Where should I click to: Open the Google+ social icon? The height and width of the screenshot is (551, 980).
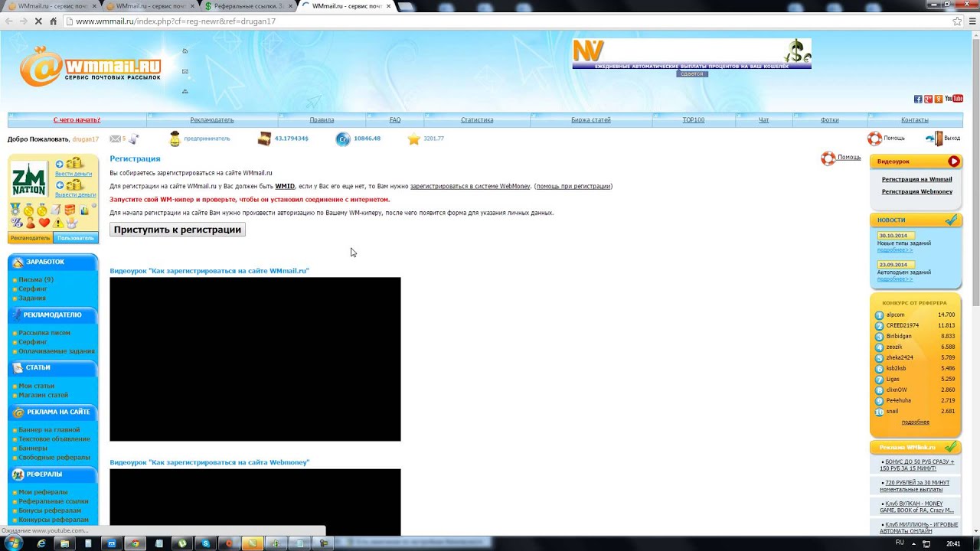click(928, 99)
